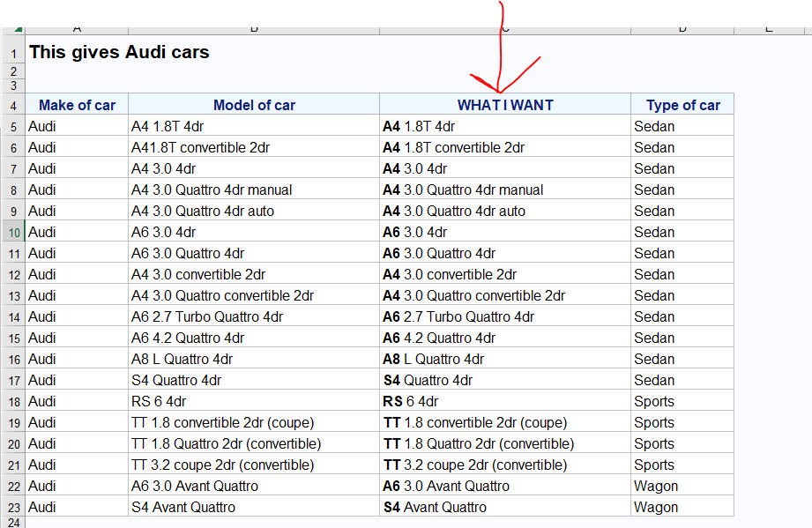The width and height of the screenshot is (812, 528).
Task: Click the row 17 header
Action: pyautogui.click(x=13, y=381)
